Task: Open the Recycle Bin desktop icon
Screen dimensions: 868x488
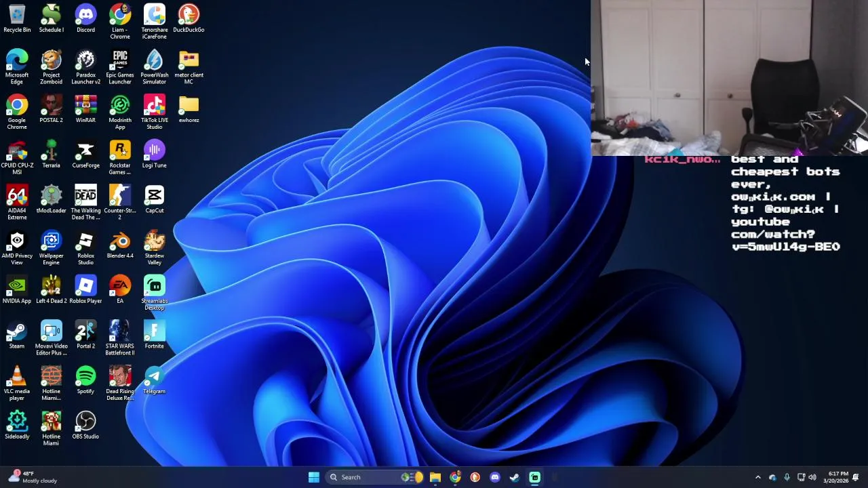Action: tap(17, 18)
